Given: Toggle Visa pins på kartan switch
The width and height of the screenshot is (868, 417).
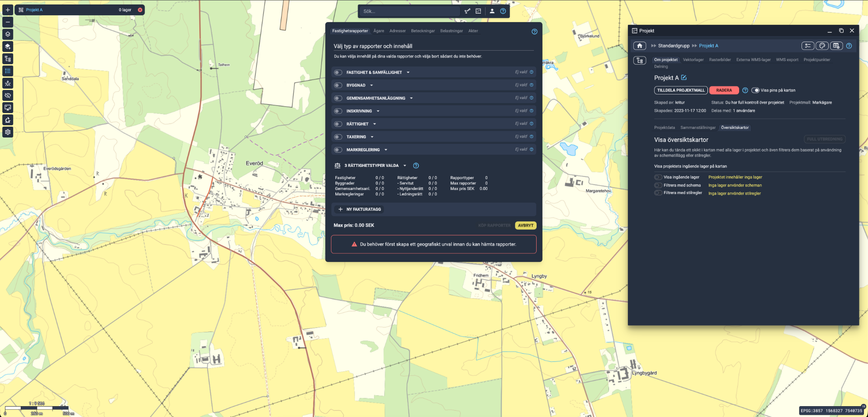Looking at the screenshot, I should (x=755, y=90).
